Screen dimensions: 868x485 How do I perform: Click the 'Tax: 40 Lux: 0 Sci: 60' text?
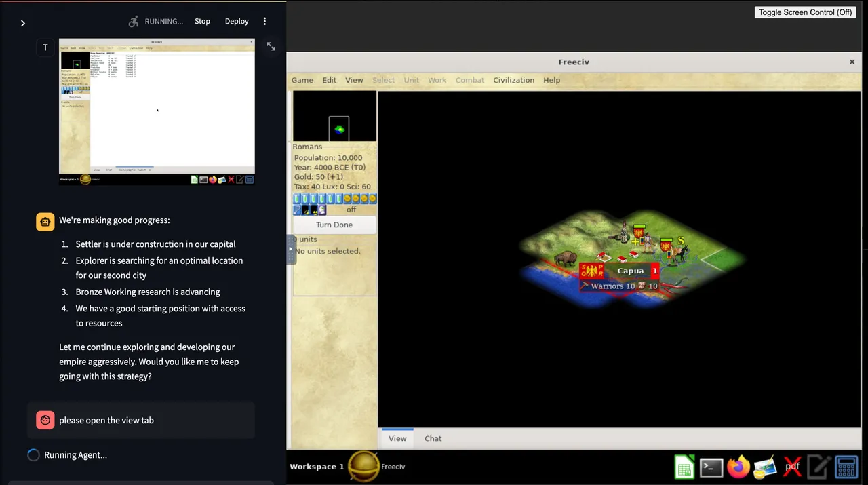tap(332, 186)
